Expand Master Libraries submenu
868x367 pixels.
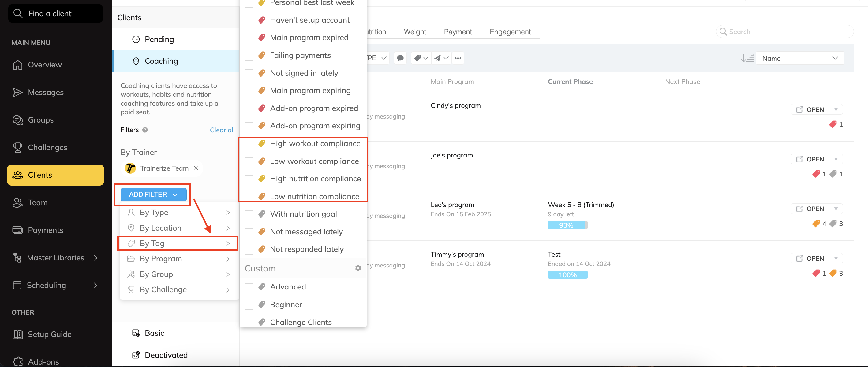(96, 258)
